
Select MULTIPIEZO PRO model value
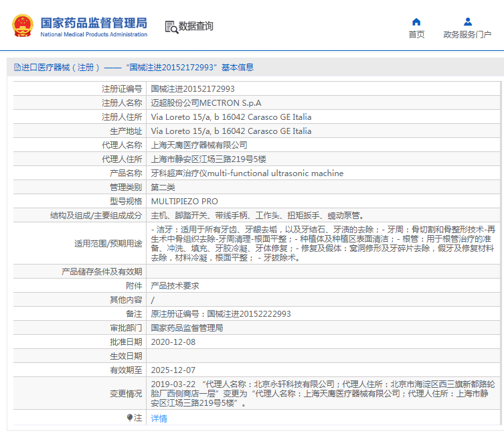tap(185, 202)
